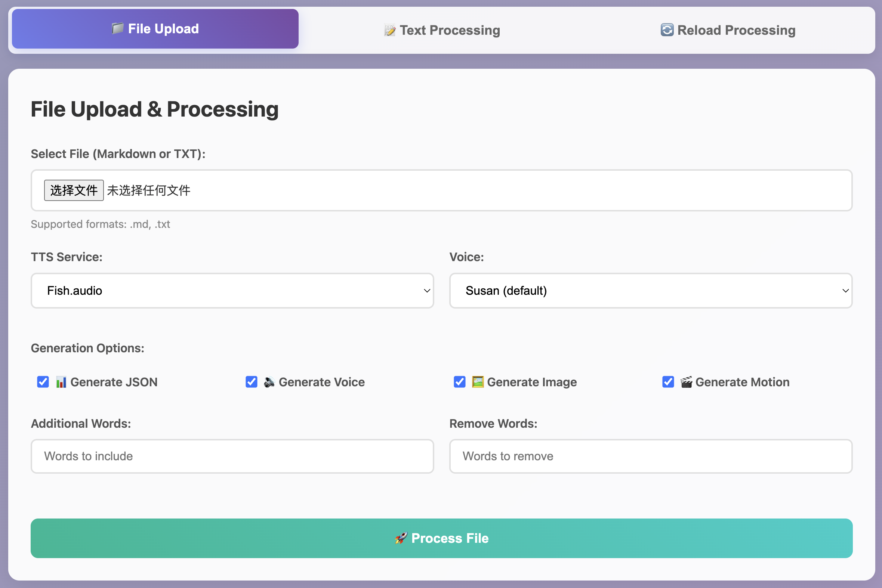The height and width of the screenshot is (588, 882).
Task: Click the memo pencil icon beside Text Processing
Action: pyautogui.click(x=389, y=30)
